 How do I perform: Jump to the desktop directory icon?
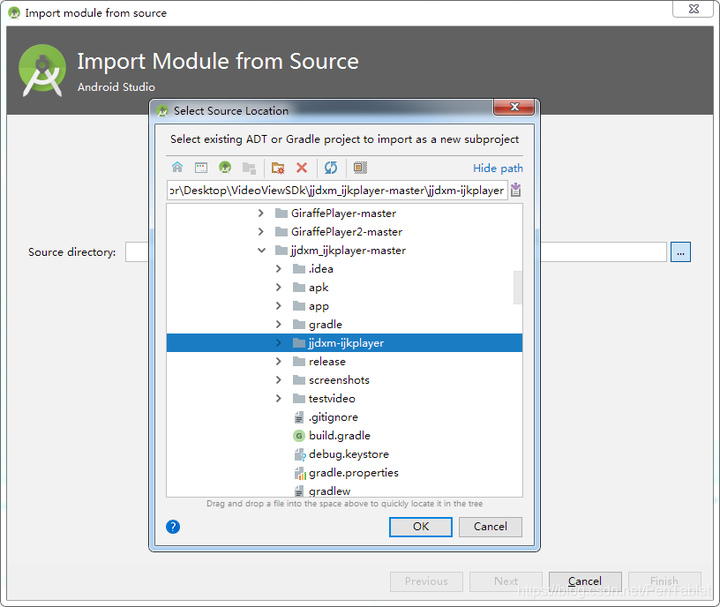pyautogui.click(x=201, y=168)
